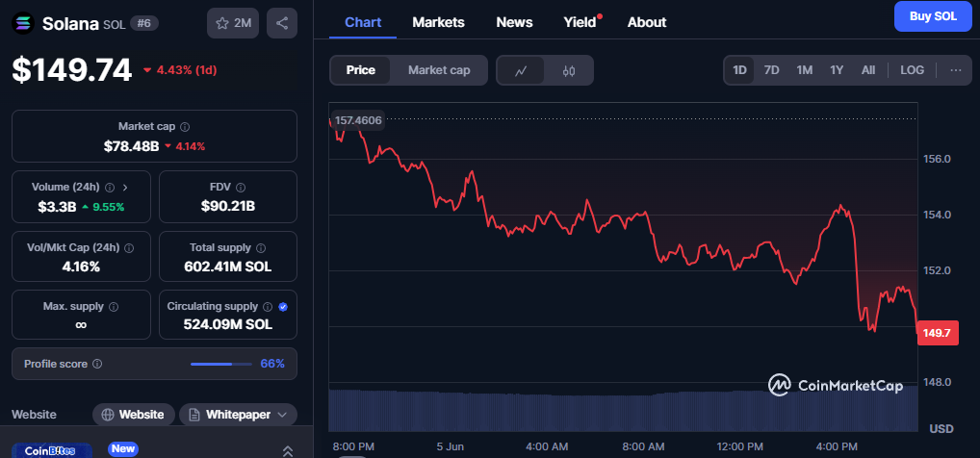The height and width of the screenshot is (458, 980).
Task: Open the News tab
Action: click(514, 22)
